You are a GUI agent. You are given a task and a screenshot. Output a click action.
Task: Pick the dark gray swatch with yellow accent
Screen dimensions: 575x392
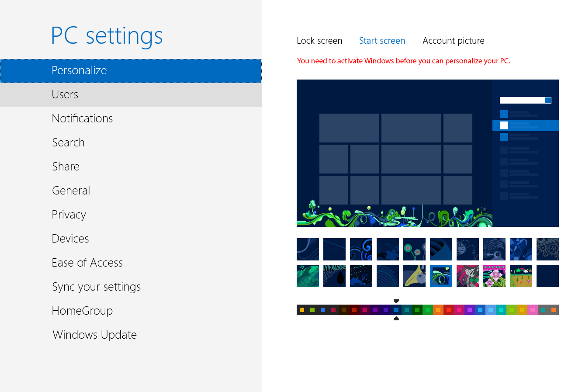(302, 310)
